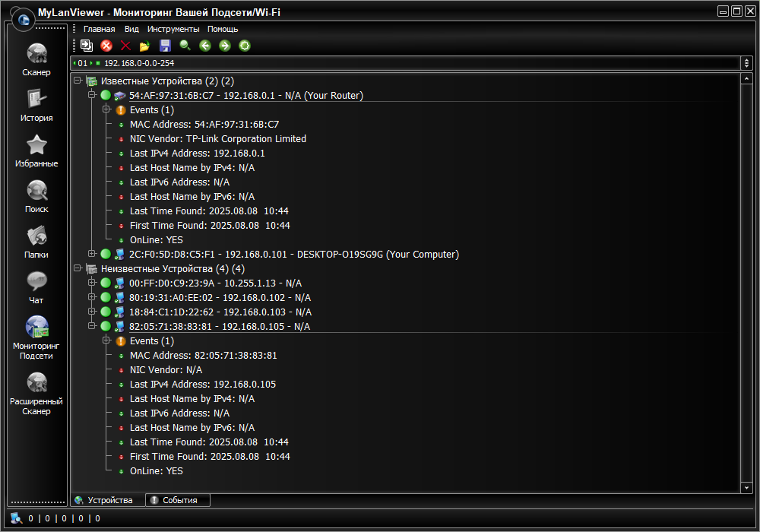The width and height of the screenshot is (760, 532).
Task: Select the Известные Устройства (2) (2) heading
Action: point(167,81)
